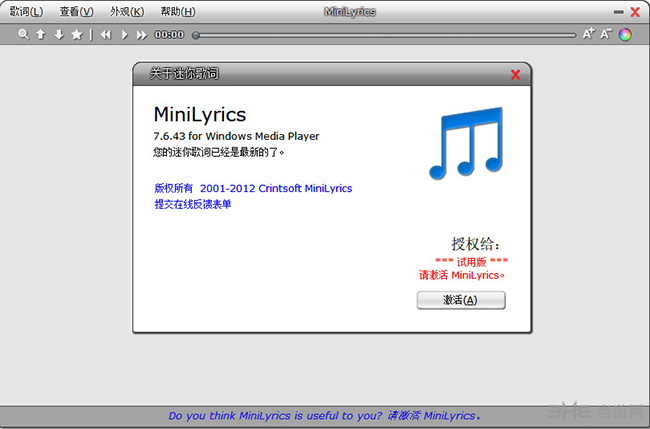Click the play button in toolbar
Viewport: 650px width, 429px height.
[124, 35]
